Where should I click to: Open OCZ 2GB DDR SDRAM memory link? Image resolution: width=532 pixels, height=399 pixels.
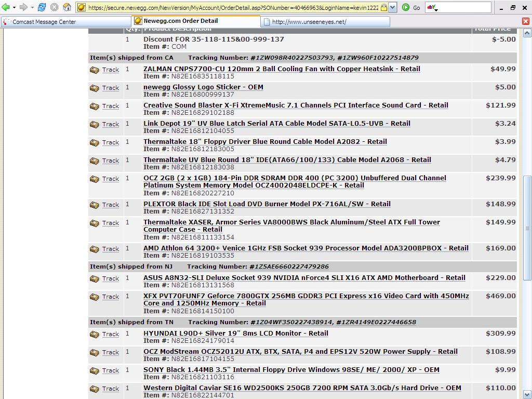tap(295, 181)
